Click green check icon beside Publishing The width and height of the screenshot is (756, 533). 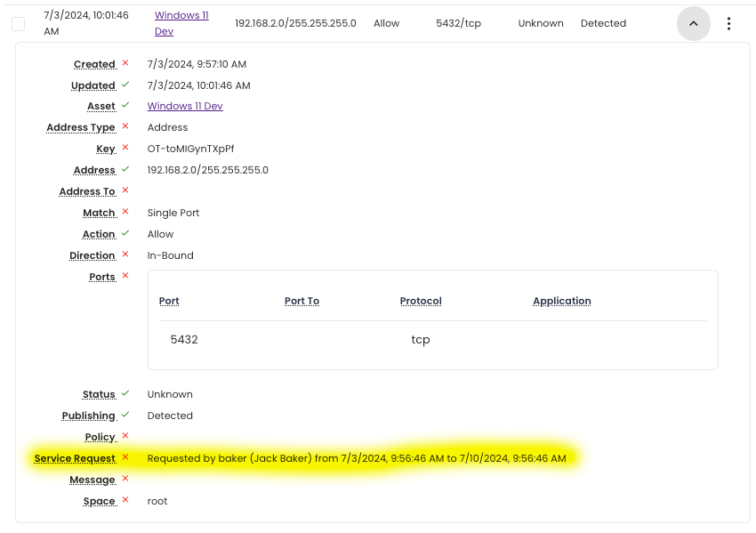pyautogui.click(x=125, y=415)
